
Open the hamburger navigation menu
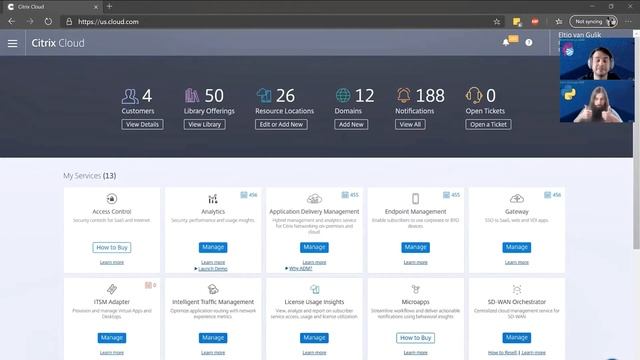click(x=13, y=43)
